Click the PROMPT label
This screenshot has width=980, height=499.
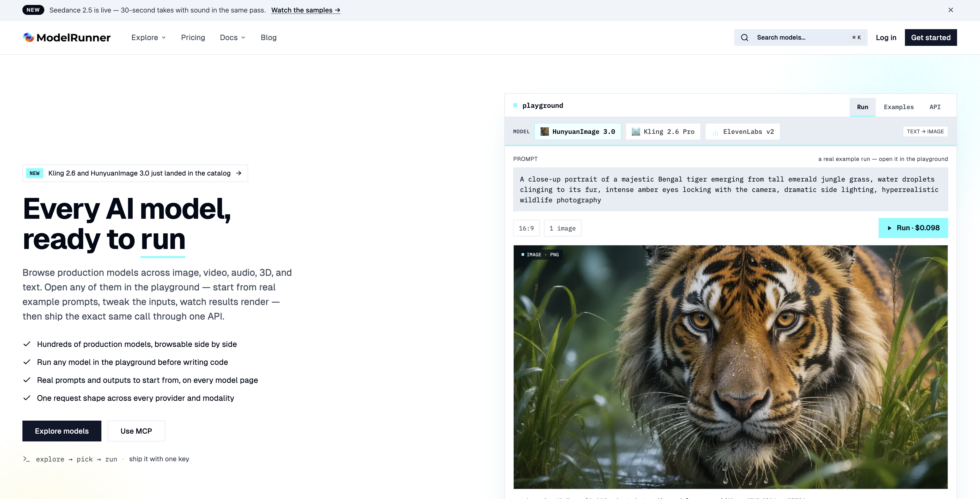(x=525, y=159)
